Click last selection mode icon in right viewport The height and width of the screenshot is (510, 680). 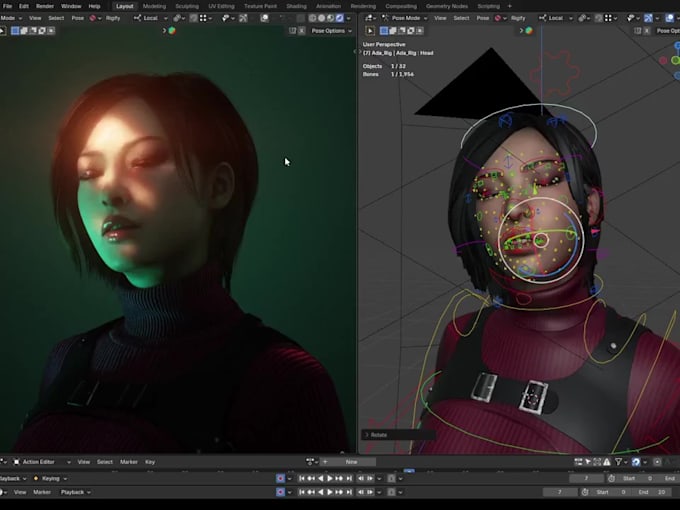click(x=420, y=30)
